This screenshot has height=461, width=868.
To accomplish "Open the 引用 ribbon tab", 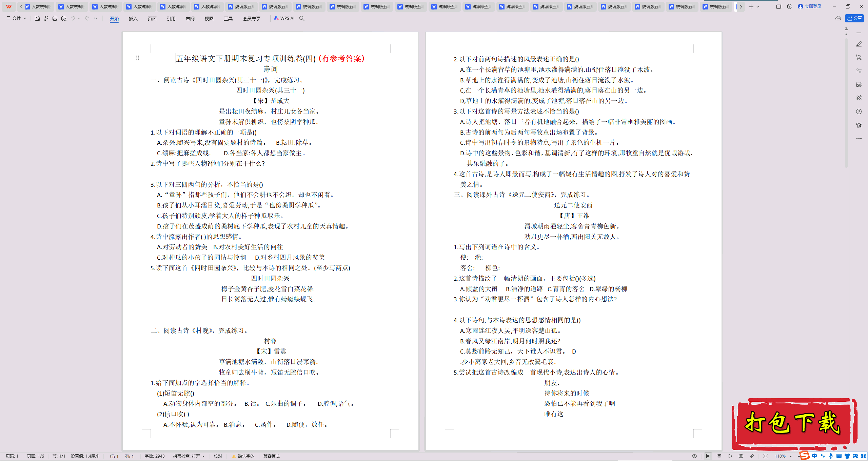I will [x=171, y=19].
